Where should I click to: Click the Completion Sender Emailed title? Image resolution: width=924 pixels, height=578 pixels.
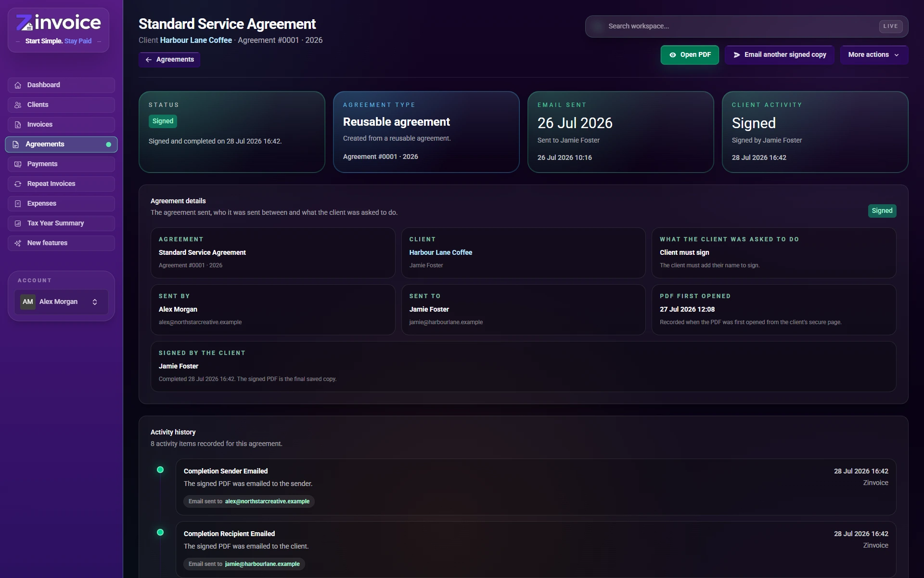tap(225, 471)
